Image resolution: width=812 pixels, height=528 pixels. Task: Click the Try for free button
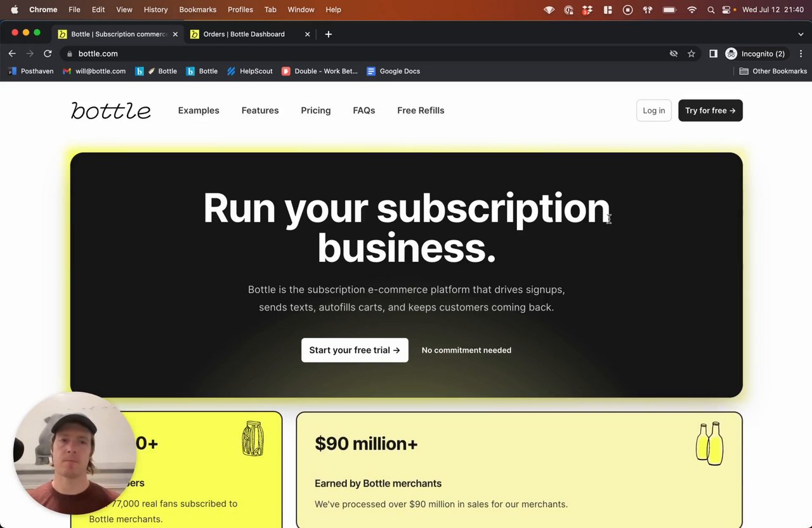[710, 110]
